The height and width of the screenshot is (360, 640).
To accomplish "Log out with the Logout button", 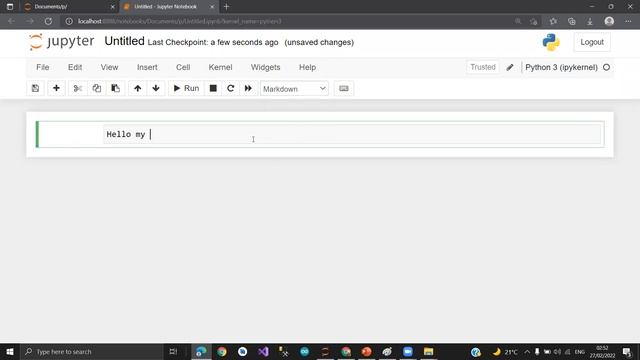I will click(592, 42).
